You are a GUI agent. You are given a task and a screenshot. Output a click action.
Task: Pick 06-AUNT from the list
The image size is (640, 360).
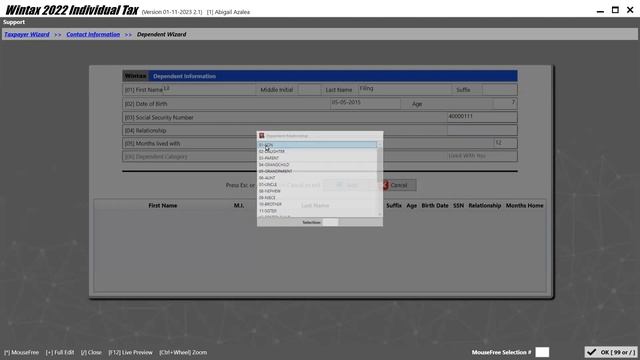317,178
